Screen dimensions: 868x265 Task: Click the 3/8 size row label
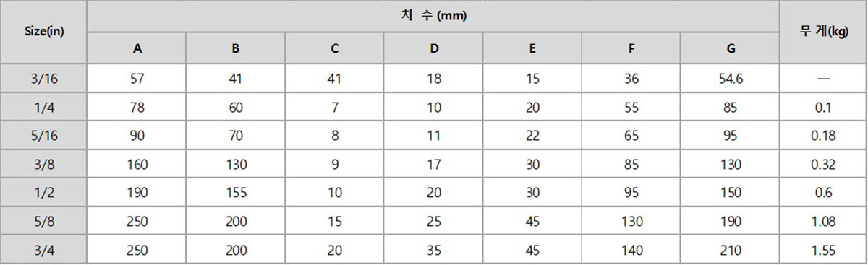click(44, 164)
